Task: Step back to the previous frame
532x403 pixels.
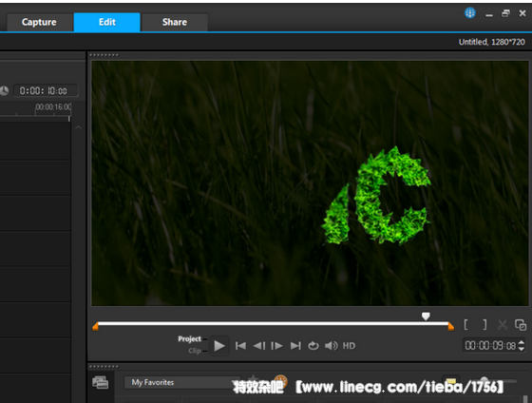Action: [259, 346]
